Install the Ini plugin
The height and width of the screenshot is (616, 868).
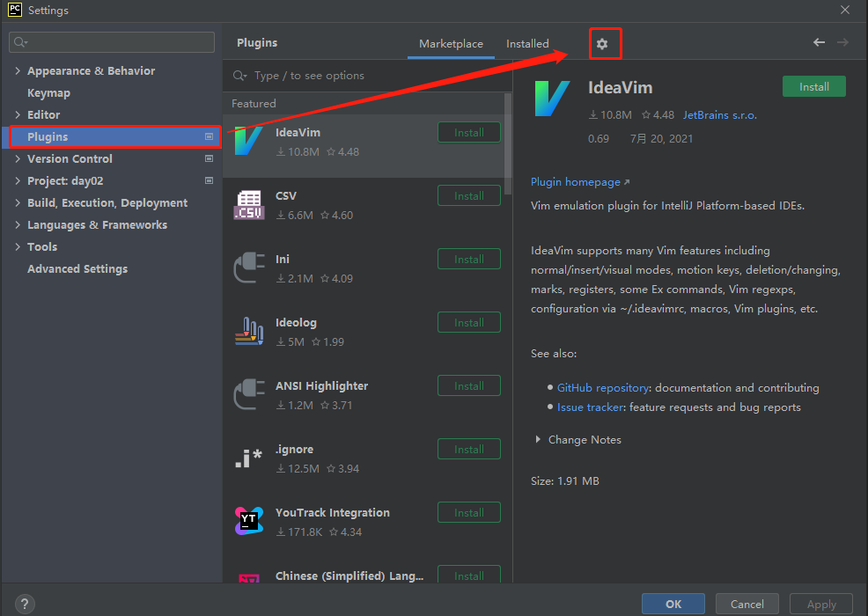pos(469,259)
